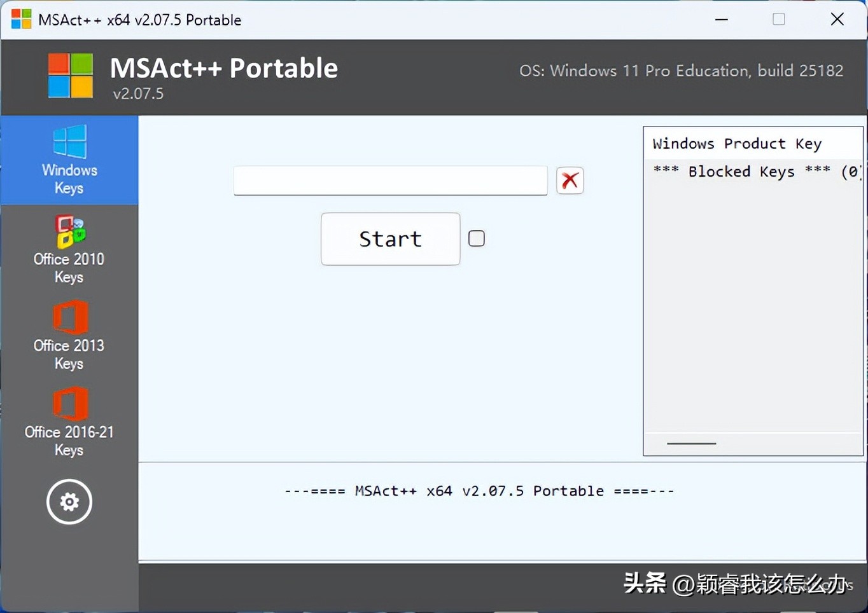Open the Office 2013 Keys section

tap(69, 336)
